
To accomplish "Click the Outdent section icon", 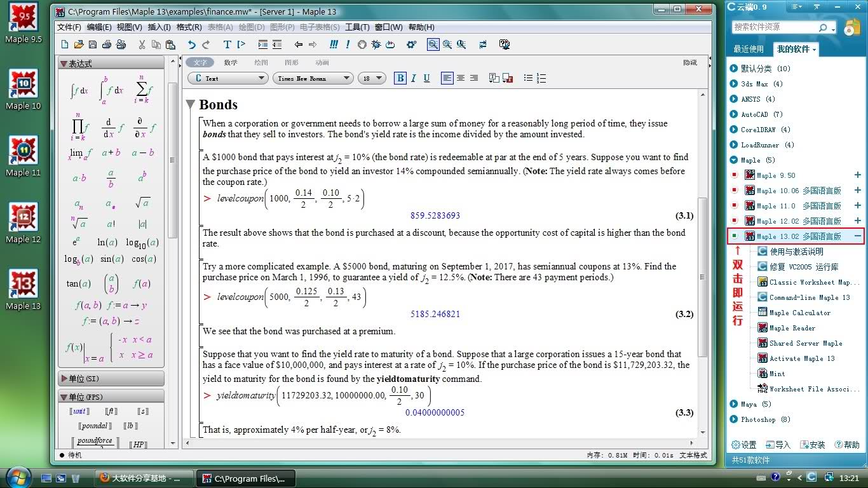I will tap(277, 44).
